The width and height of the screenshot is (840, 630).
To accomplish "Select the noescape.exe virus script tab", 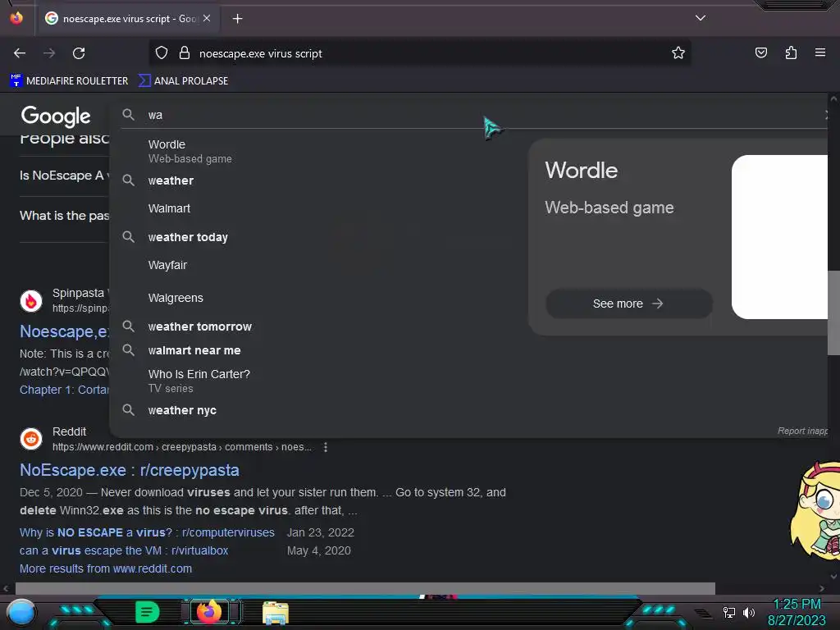I will [x=127, y=19].
